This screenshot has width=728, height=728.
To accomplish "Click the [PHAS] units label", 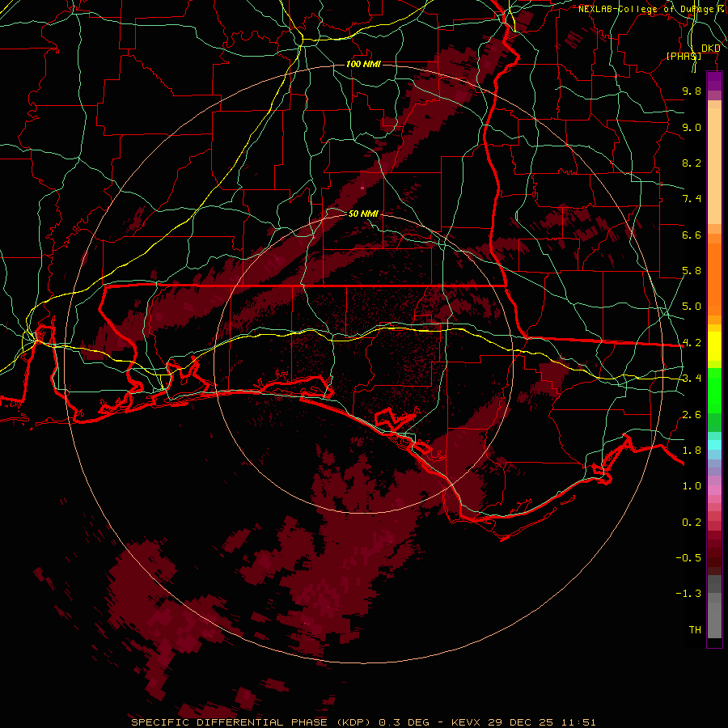I will click(x=684, y=56).
